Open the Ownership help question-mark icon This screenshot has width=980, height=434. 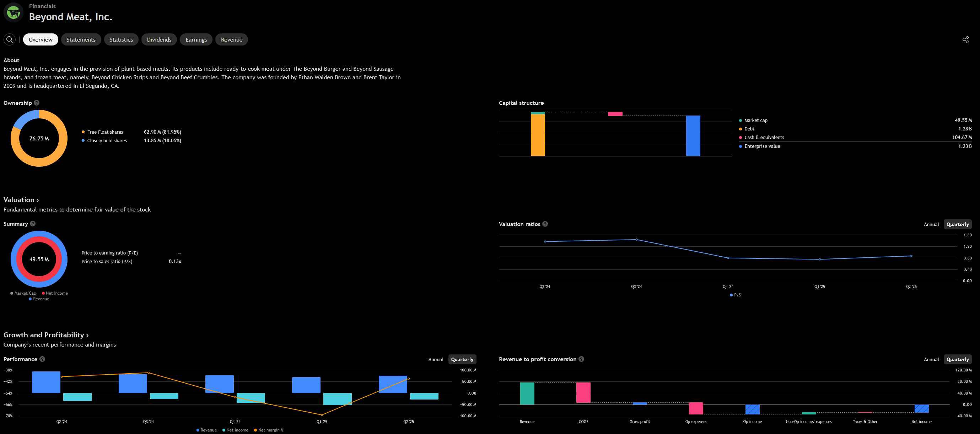click(37, 103)
